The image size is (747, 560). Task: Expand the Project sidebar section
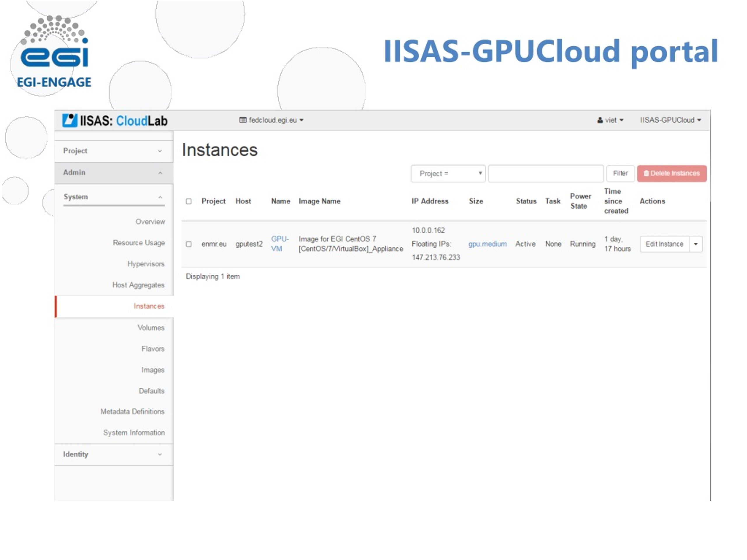[114, 151]
